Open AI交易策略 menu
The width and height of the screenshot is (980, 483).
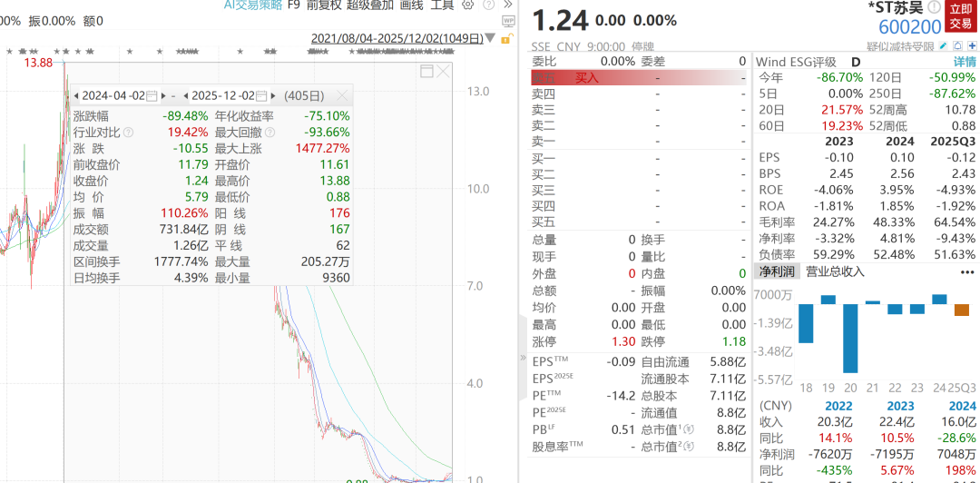coord(253,5)
